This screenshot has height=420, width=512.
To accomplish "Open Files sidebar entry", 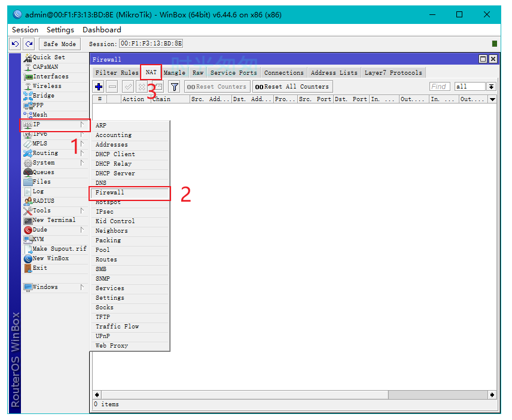I will (x=55, y=182).
